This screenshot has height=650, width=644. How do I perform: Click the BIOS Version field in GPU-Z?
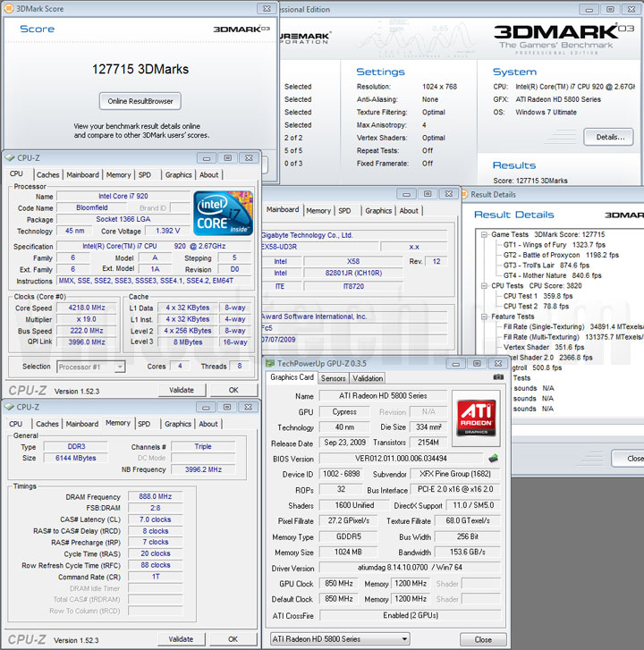(x=401, y=459)
